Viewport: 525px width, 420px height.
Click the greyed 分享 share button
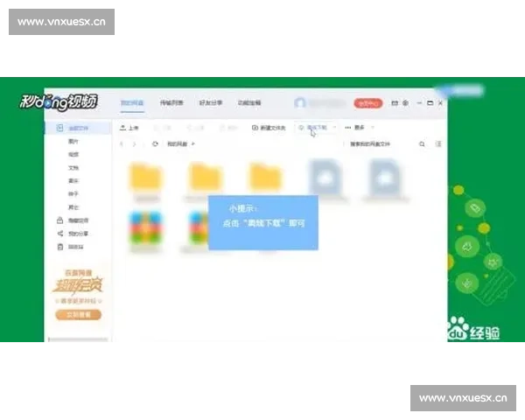(195, 128)
